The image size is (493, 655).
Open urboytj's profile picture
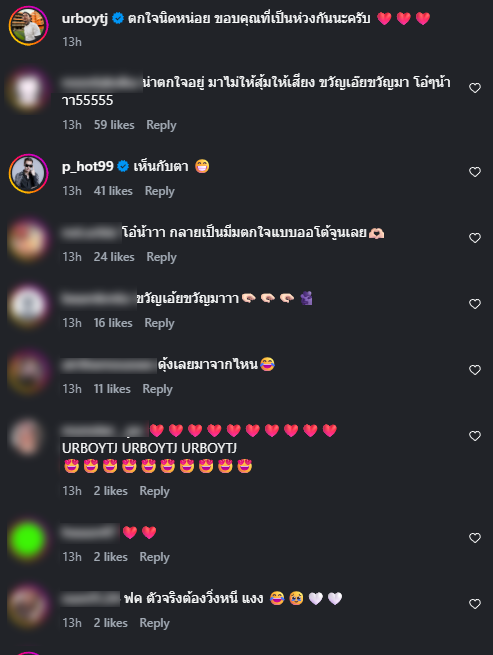point(28,26)
